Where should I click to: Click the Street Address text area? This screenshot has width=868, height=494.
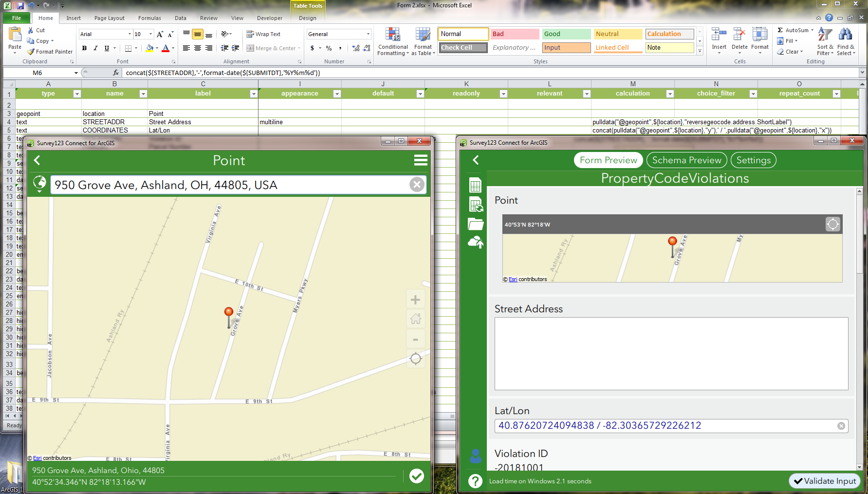pyautogui.click(x=671, y=354)
